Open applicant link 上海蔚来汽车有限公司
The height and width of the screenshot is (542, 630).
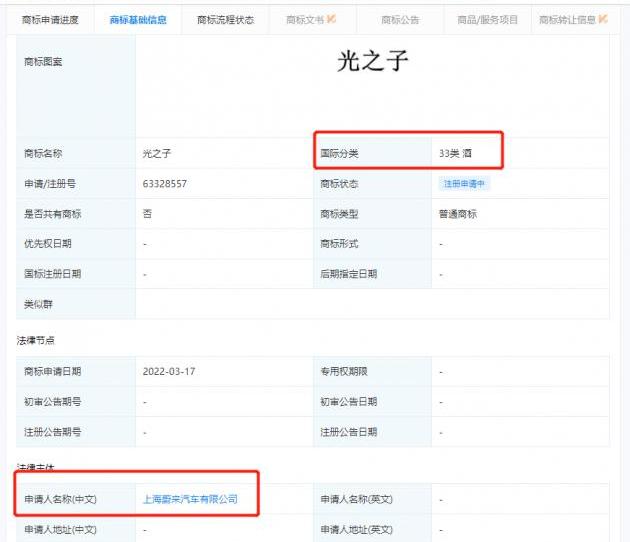click(190, 499)
